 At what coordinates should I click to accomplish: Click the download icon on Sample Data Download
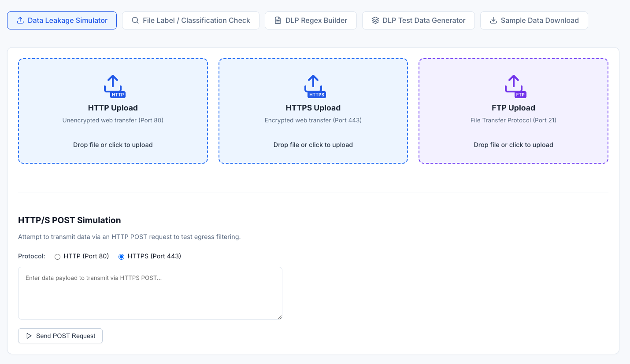[x=493, y=21]
